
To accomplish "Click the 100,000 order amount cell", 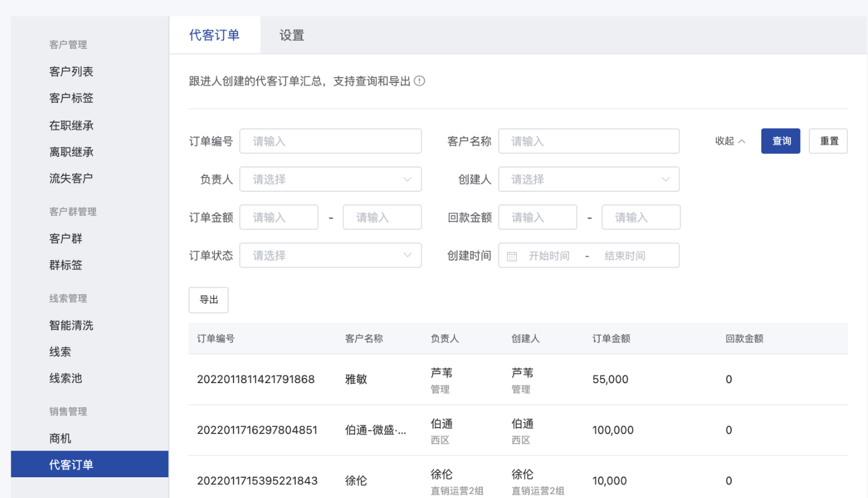I will pos(613,430).
